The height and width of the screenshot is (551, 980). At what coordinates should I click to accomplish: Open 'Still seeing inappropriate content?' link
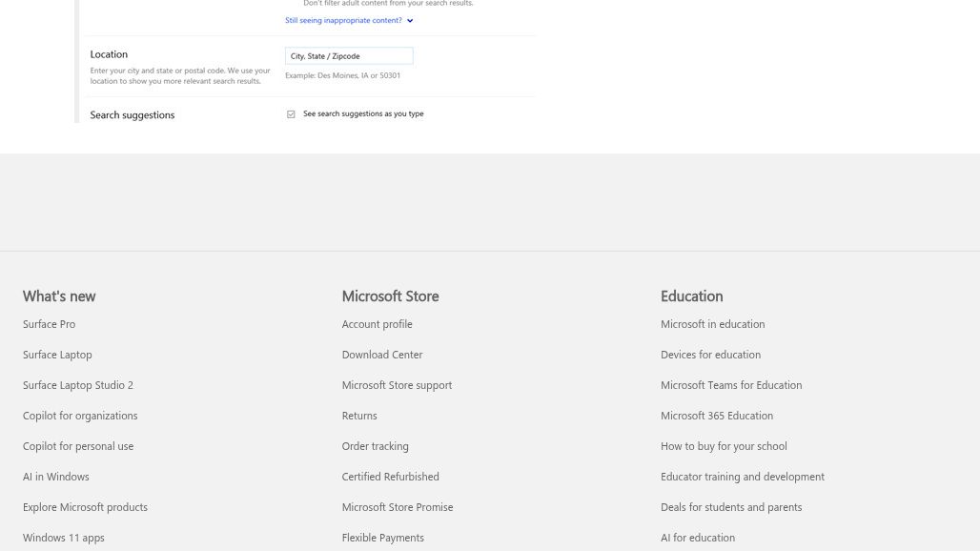coord(343,21)
